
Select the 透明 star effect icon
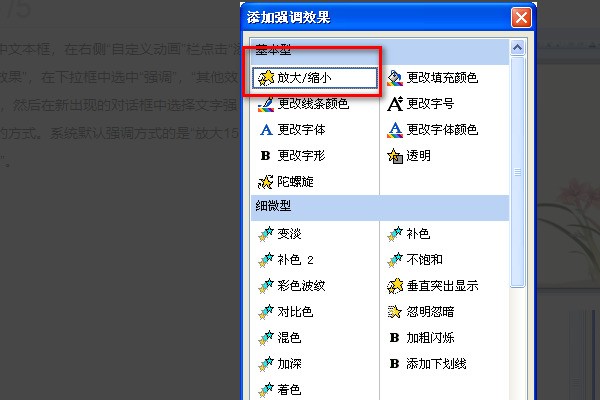395,156
